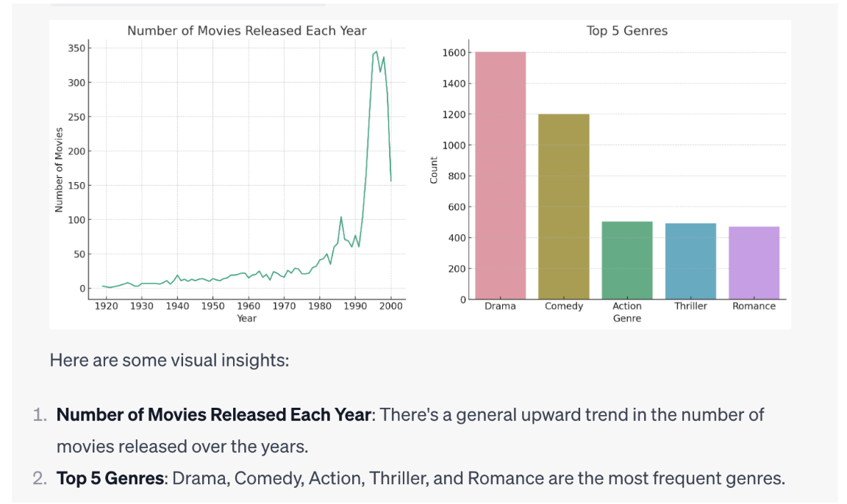Click the 2000 tick on the year axis
Image resolution: width=847 pixels, height=504 pixels.
pos(390,306)
